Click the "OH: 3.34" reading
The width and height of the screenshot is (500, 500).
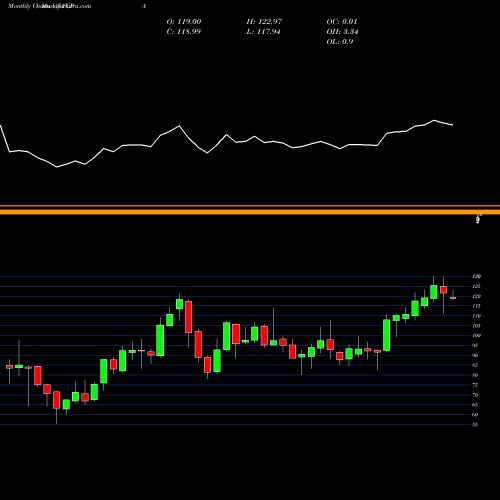(x=342, y=32)
